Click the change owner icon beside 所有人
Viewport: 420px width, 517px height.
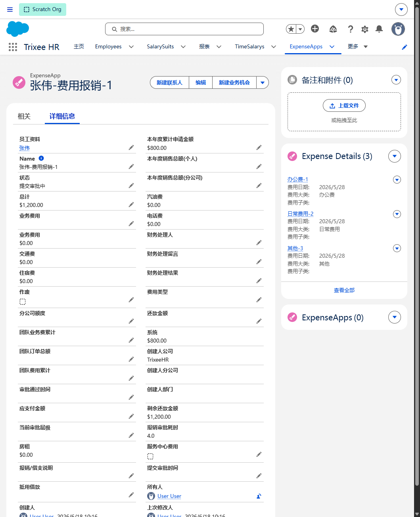click(x=259, y=496)
